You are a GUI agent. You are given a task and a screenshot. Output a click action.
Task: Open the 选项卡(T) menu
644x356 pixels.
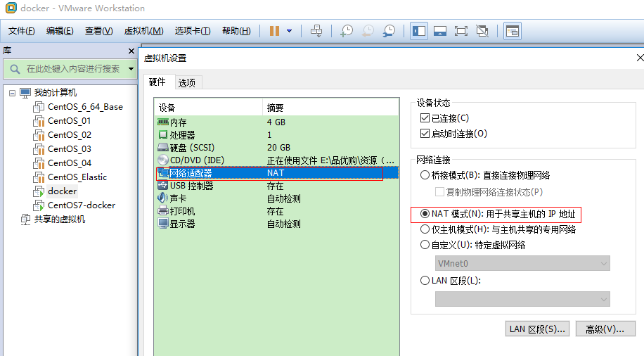click(193, 31)
